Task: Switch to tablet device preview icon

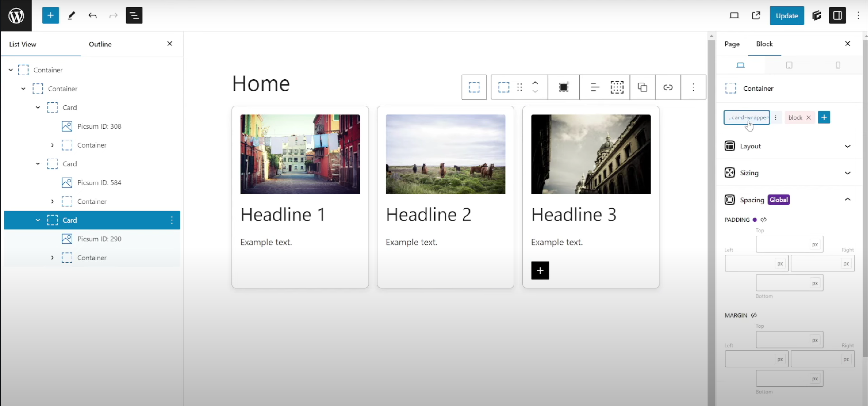Action: pyautogui.click(x=789, y=65)
